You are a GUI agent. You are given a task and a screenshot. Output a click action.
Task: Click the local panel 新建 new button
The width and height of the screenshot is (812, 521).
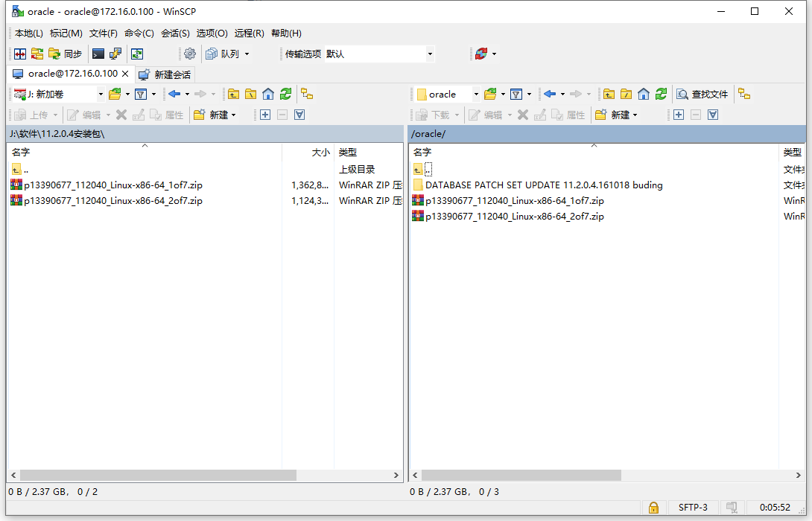tap(215, 115)
